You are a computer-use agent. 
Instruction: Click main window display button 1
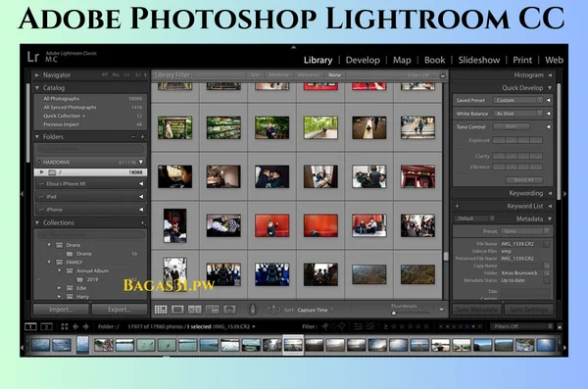[30, 326]
